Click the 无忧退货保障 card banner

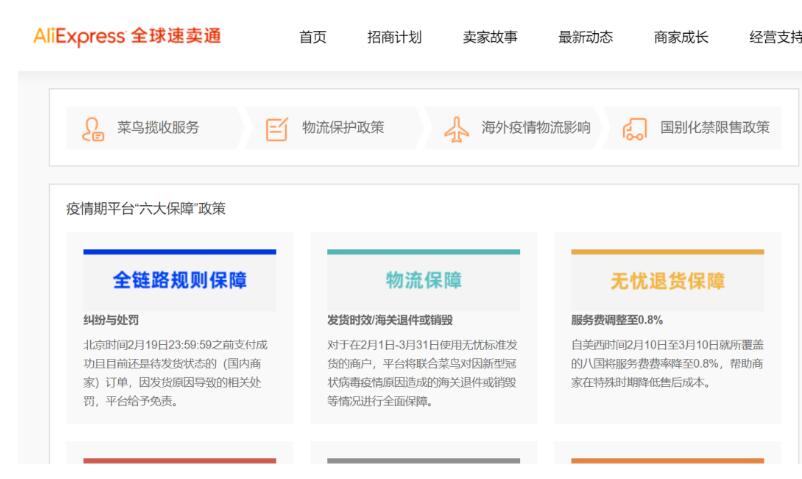pyautogui.click(x=667, y=280)
